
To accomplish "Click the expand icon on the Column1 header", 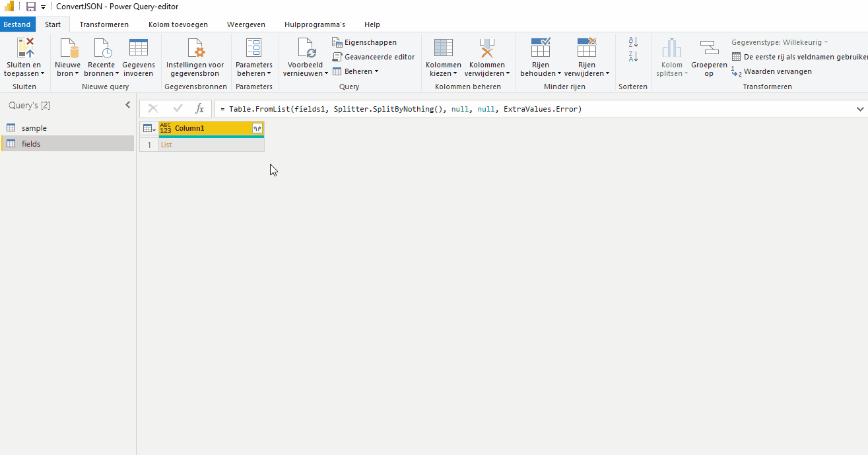I will click(257, 128).
